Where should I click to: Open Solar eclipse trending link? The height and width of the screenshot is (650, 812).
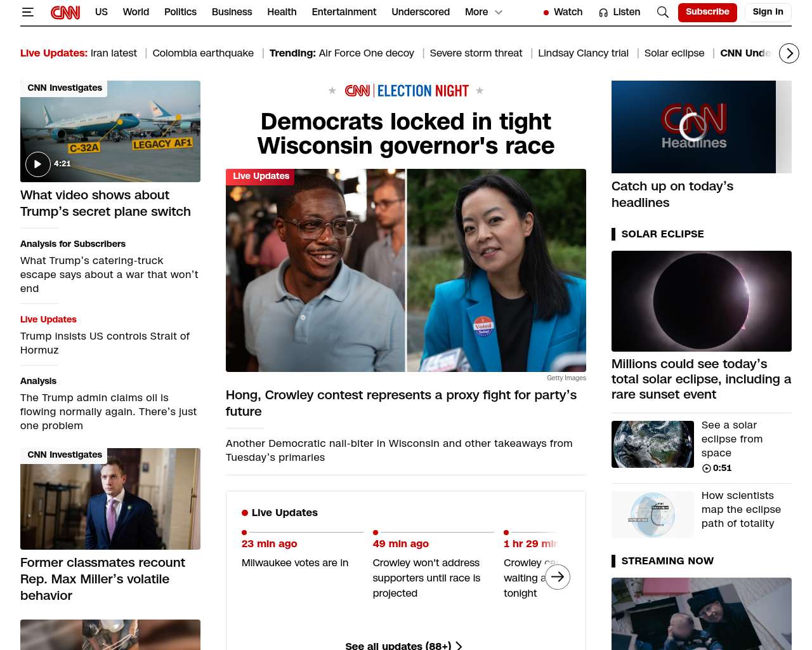tap(674, 53)
